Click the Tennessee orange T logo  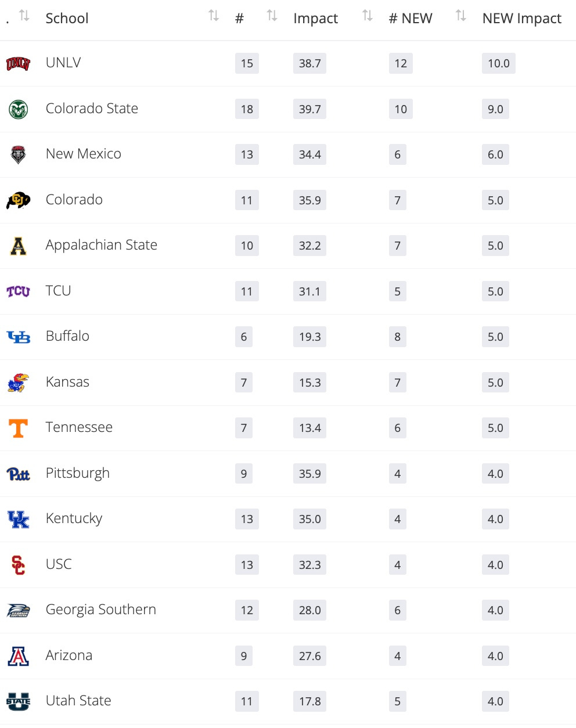coord(18,428)
